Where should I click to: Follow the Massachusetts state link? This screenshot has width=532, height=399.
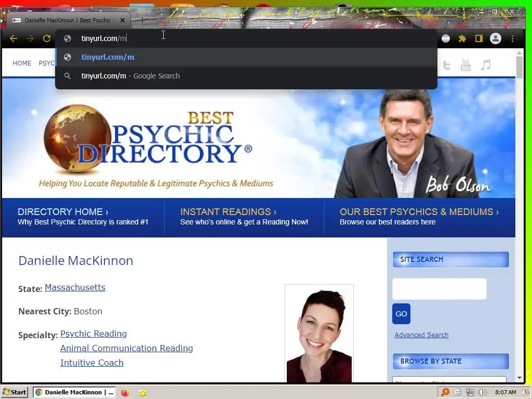(75, 287)
